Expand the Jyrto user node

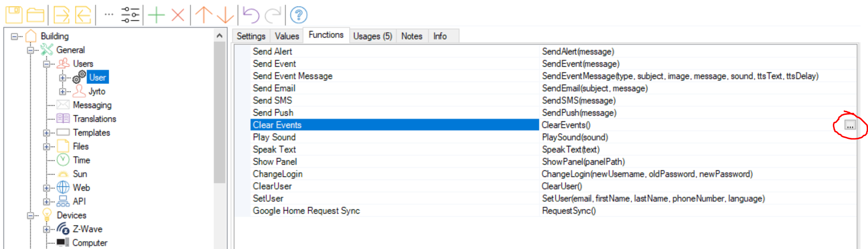[x=62, y=91]
